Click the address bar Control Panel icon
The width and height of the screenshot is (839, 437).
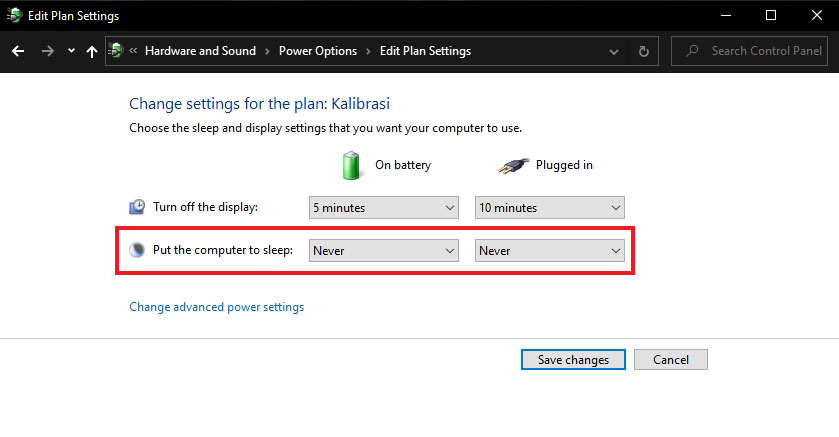pos(117,51)
